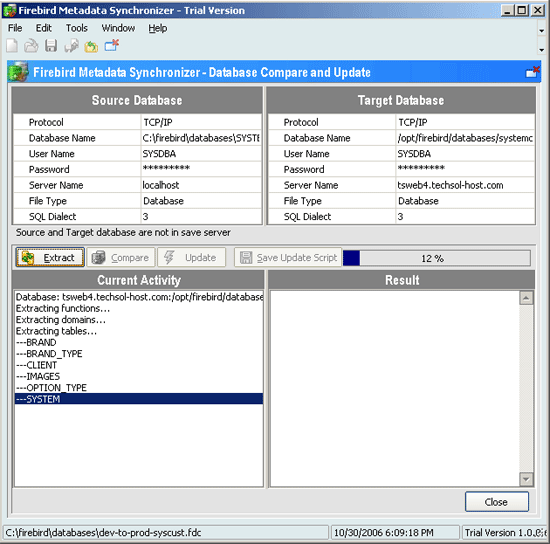550x544 pixels.
Task: Select the Database: tsweb4.techsol-host.com activity line
Action: (x=139, y=297)
